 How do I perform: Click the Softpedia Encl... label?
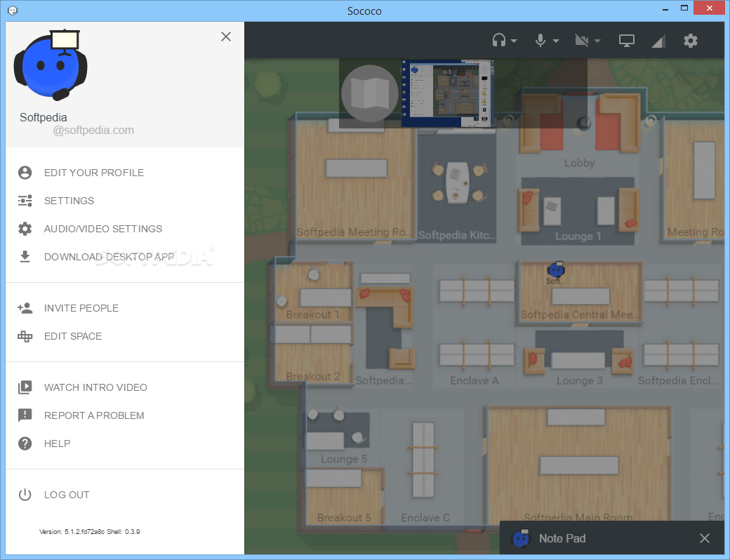678,381
